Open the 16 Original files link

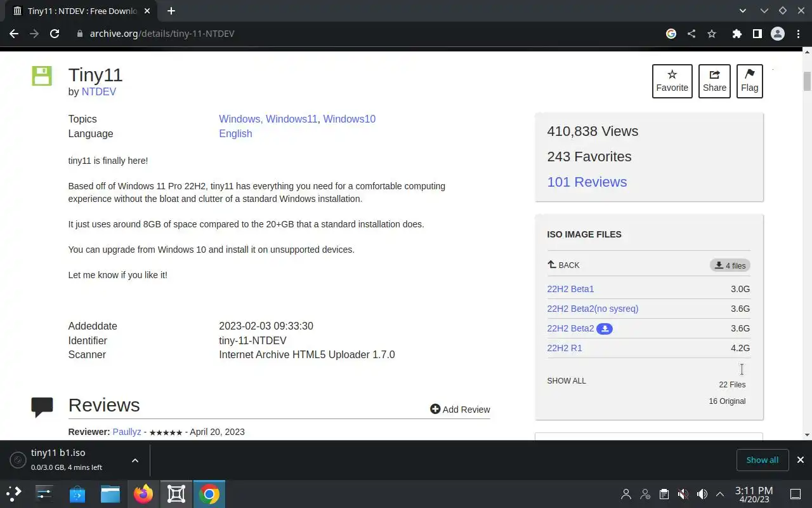(x=727, y=401)
